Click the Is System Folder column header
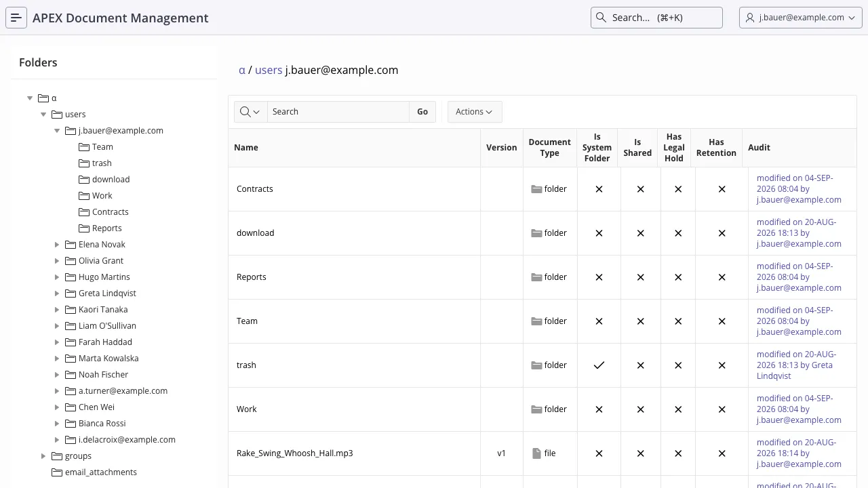868x488 pixels. 597,148
